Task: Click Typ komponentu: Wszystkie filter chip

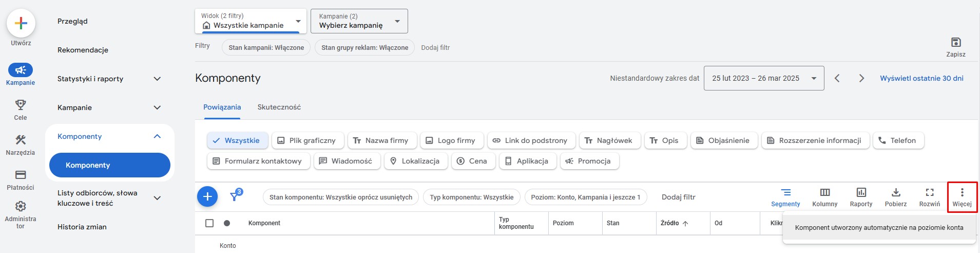Action: (x=472, y=197)
